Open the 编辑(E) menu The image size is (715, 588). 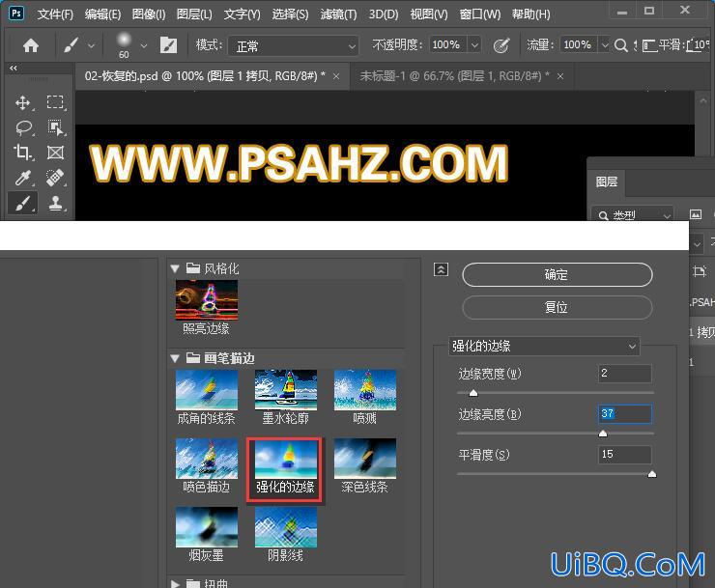tap(102, 14)
